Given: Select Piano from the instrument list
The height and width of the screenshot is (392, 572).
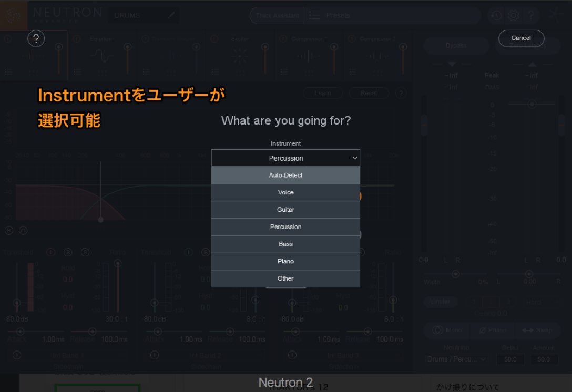Looking at the screenshot, I should [285, 262].
